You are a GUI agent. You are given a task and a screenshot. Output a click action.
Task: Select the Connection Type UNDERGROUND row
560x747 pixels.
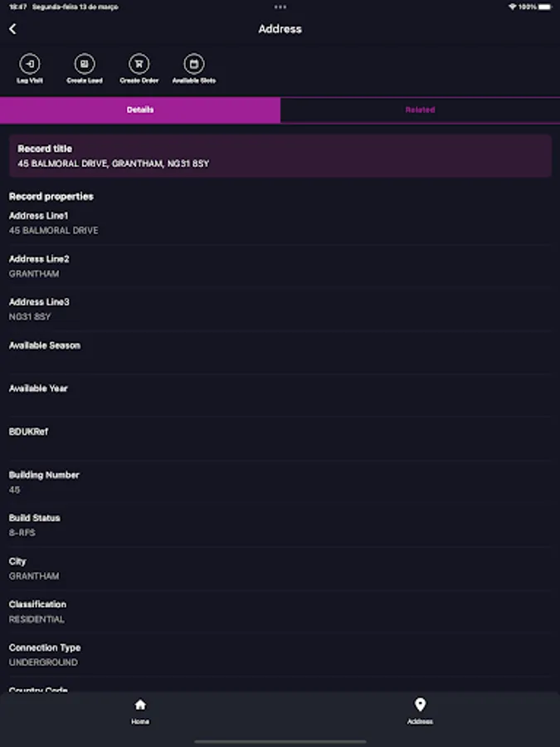coord(280,655)
